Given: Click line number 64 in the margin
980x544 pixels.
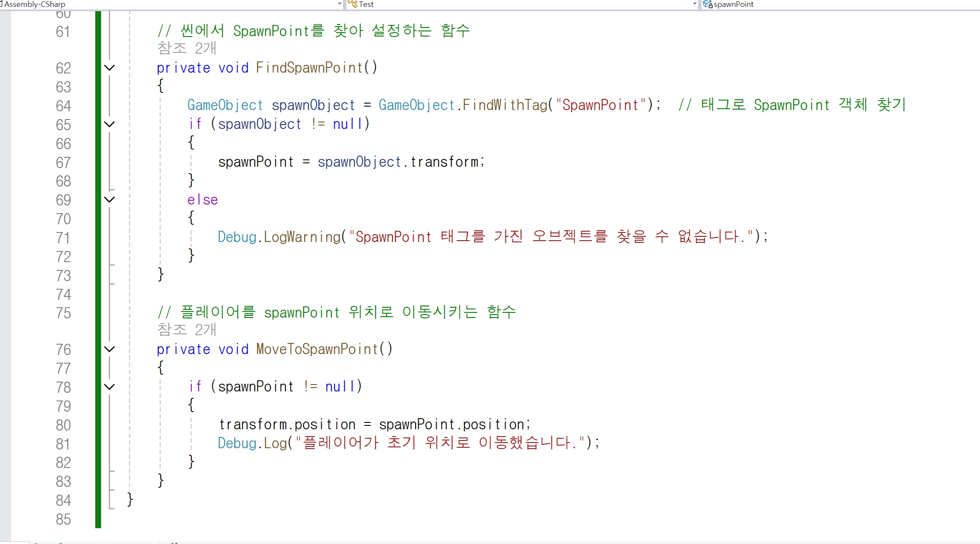Looking at the screenshot, I should click(x=63, y=106).
